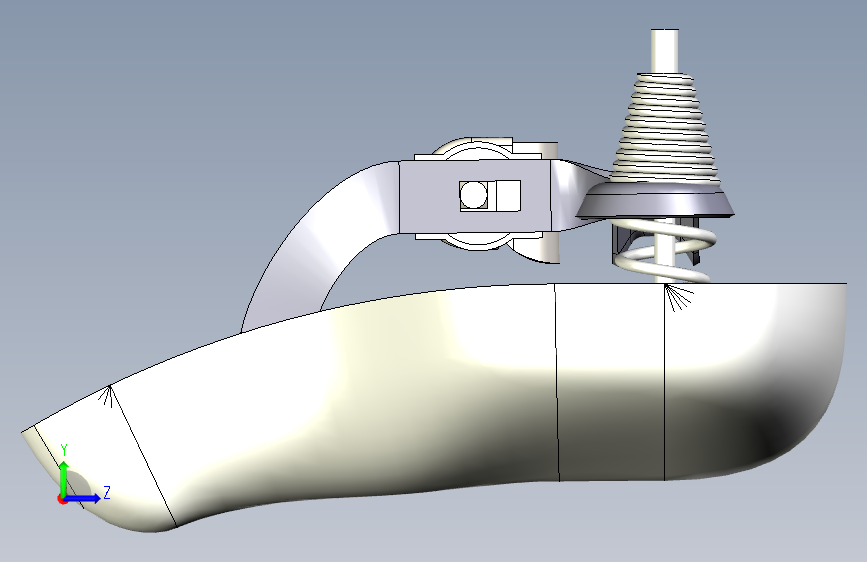
Task: Select the conical spiral spring part
Action: click(x=666, y=130)
